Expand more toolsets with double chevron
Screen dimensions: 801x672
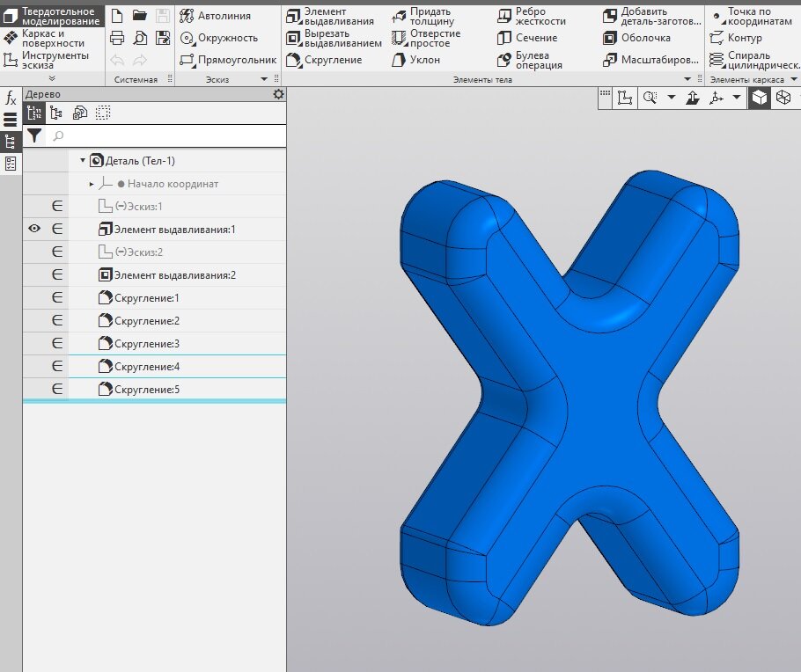pyautogui.click(x=52, y=78)
